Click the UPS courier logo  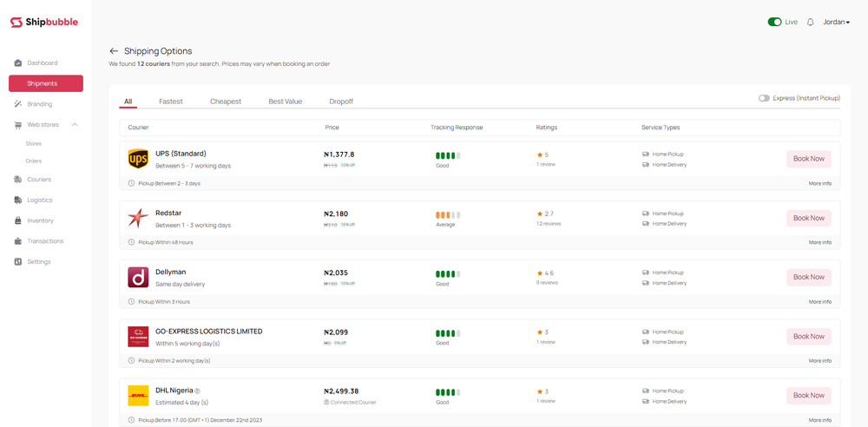click(138, 160)
